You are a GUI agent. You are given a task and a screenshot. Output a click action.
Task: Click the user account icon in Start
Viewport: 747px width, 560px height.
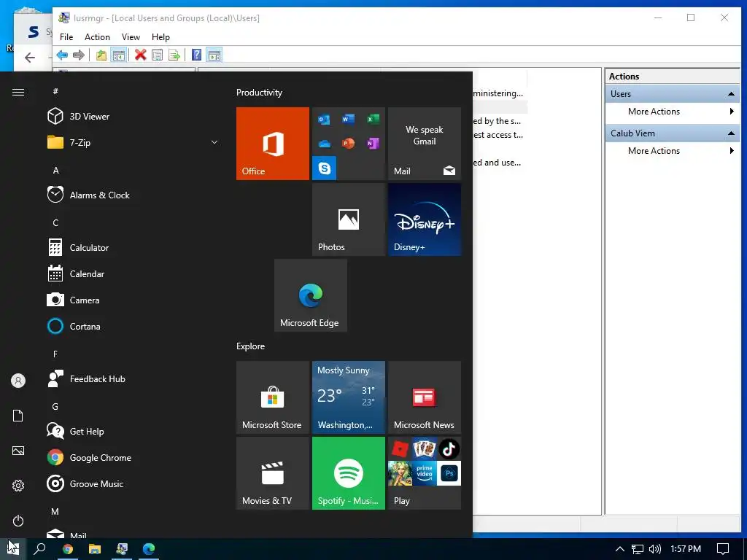[18, 381]
